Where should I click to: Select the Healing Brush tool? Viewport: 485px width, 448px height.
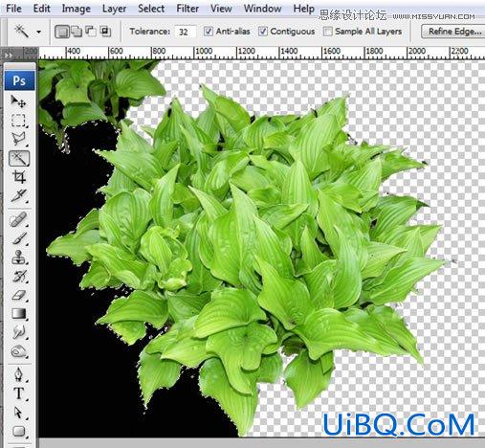[18, 220]
